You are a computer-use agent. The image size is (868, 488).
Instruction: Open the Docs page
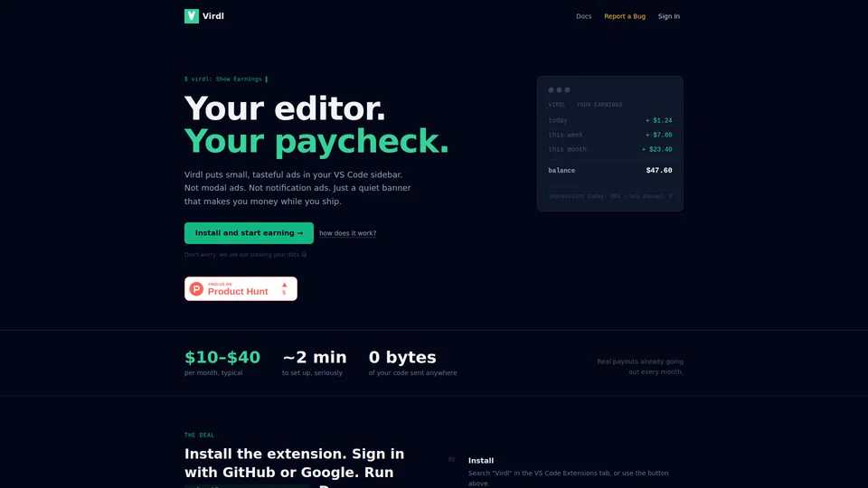(x=583, y=16)
